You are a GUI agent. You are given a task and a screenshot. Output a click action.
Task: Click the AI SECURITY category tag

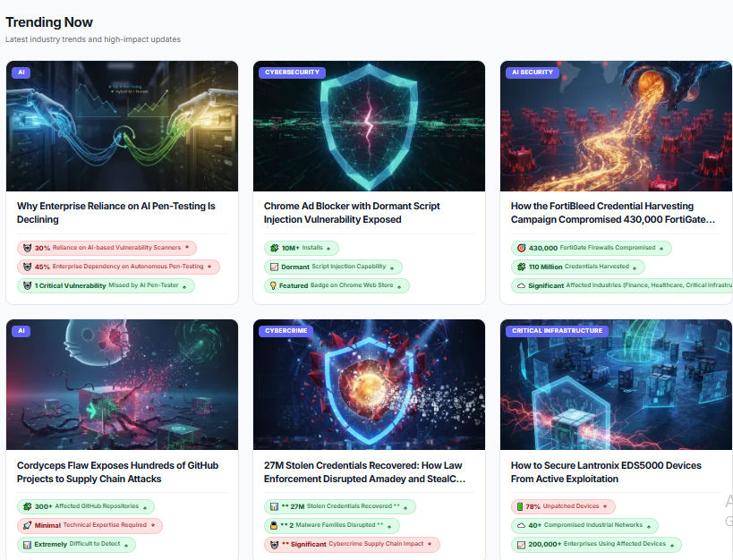click(x=533, y=72)
